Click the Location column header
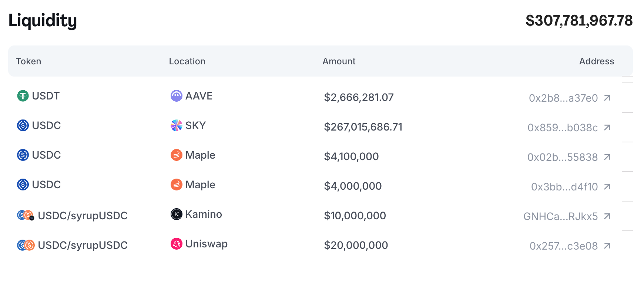Screen dimensions: 644x284 187,61
